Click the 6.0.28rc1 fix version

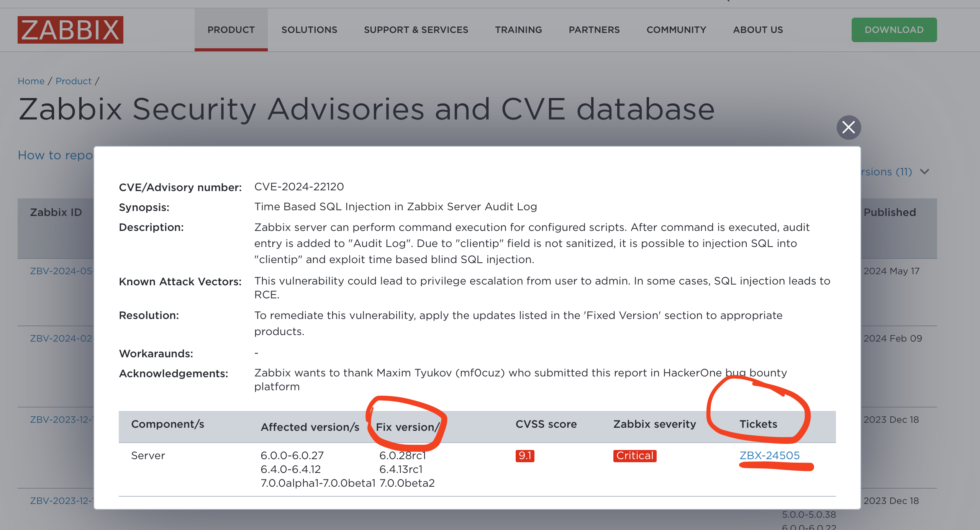pos(403,455)
